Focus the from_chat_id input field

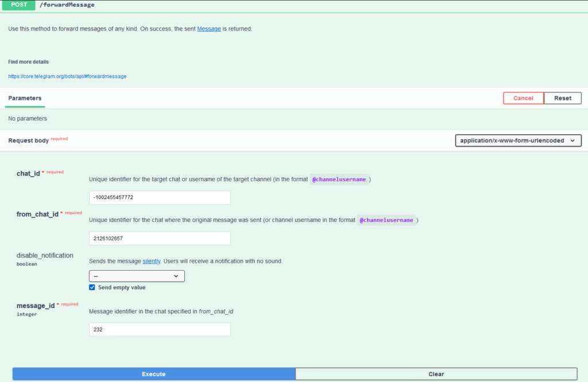(x=160, y=239)
